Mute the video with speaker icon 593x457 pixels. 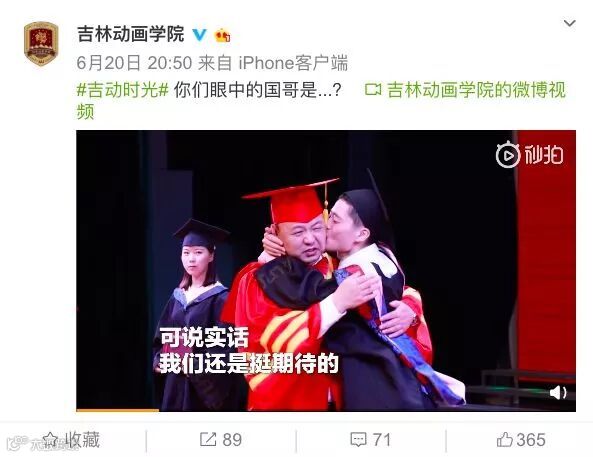pyautogui.click(x=558, y=393)
